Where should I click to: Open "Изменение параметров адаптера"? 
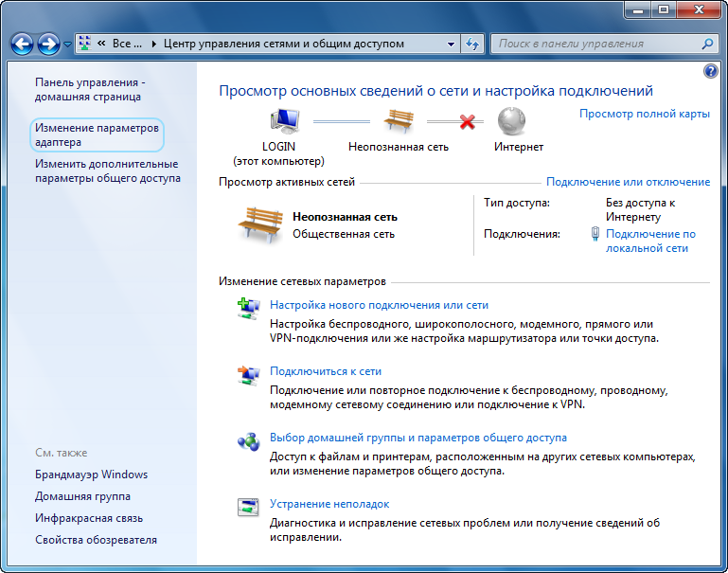98,134
